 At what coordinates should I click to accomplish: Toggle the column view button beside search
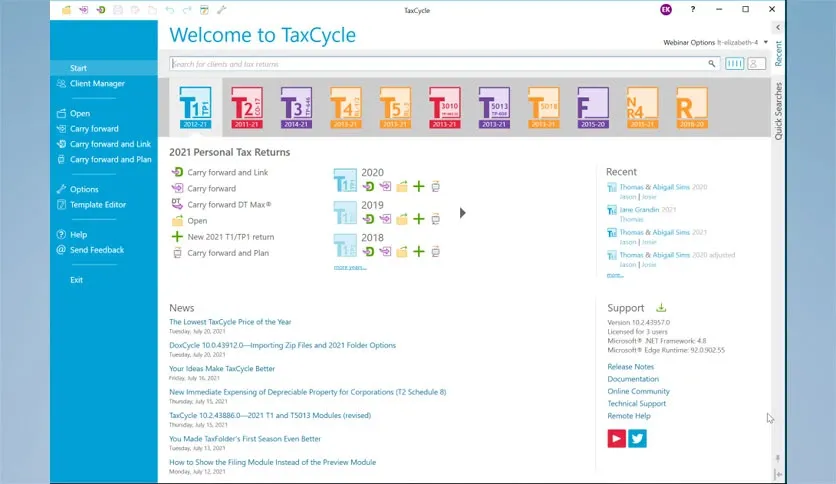734,63
